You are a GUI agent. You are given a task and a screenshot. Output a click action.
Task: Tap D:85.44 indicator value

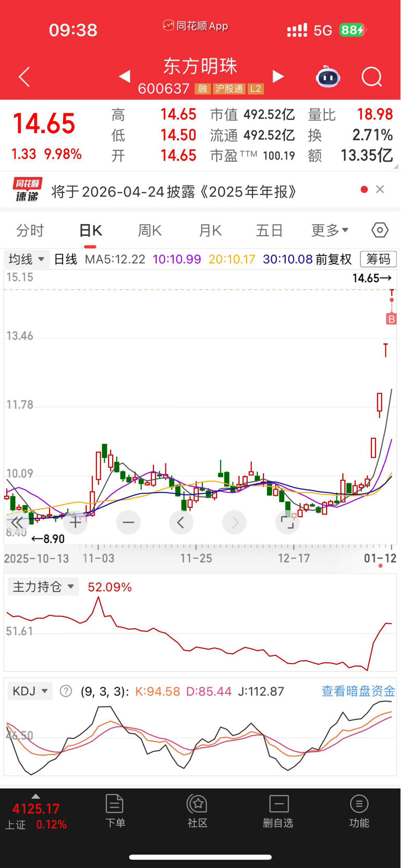point(209,692)
